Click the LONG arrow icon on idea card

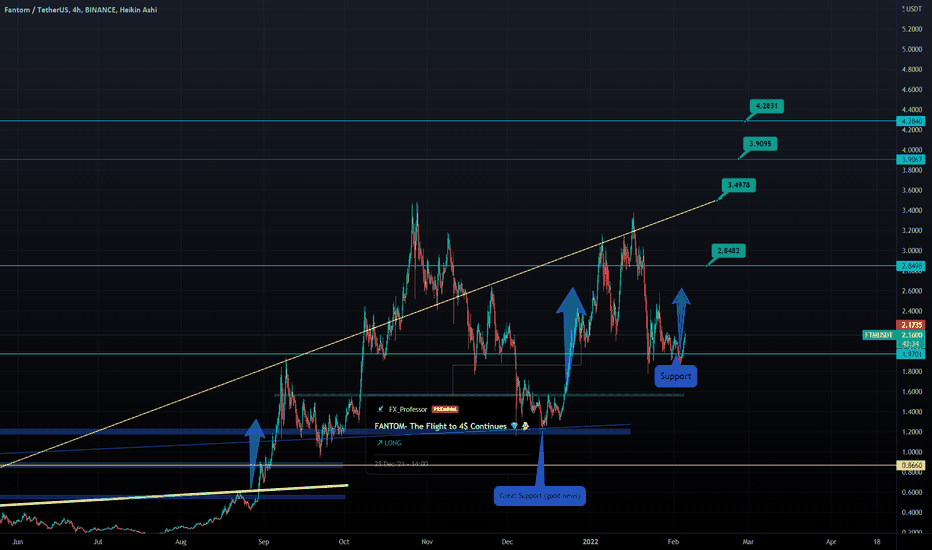(379, 443)
